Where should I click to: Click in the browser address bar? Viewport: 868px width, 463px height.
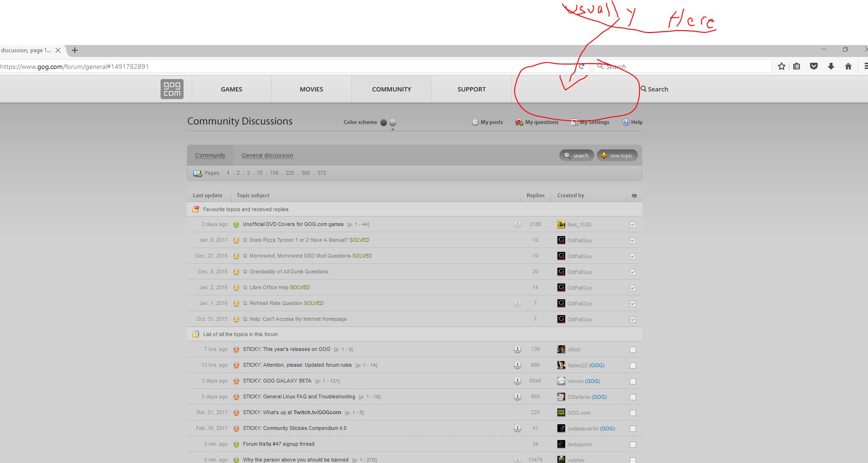coord(288,67)
